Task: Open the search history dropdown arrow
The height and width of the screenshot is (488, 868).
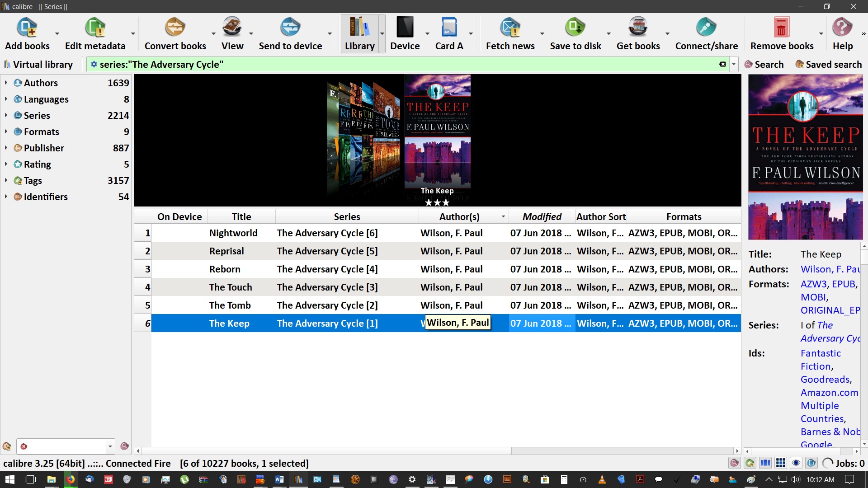Action: (734, 65)
